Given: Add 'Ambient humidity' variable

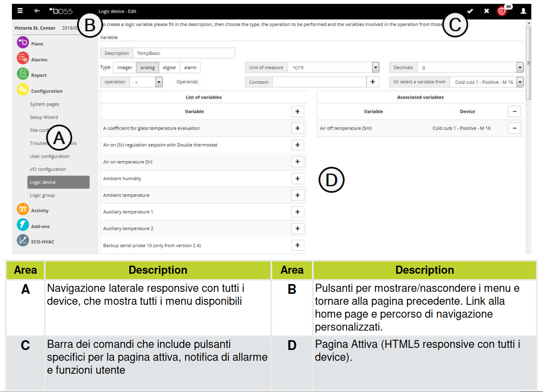Looking at the screenshot, I should (297, 179).
